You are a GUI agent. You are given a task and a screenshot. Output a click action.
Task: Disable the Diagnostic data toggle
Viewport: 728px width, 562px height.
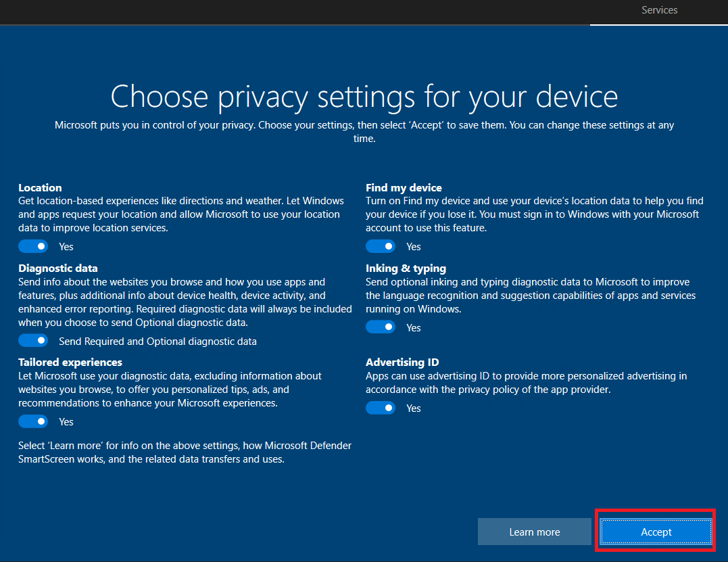pyautogui.click(x=33, y=341)
